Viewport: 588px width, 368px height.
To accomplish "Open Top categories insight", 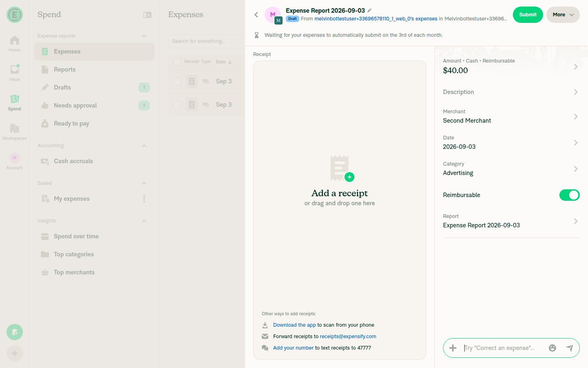I will pyautogui.click(x=94, y=254).
